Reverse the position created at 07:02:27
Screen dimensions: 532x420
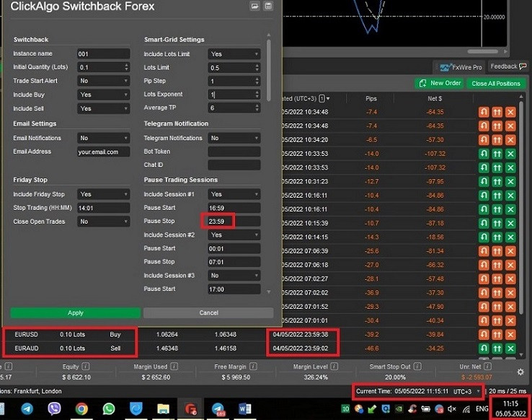(x=484, y=279)
